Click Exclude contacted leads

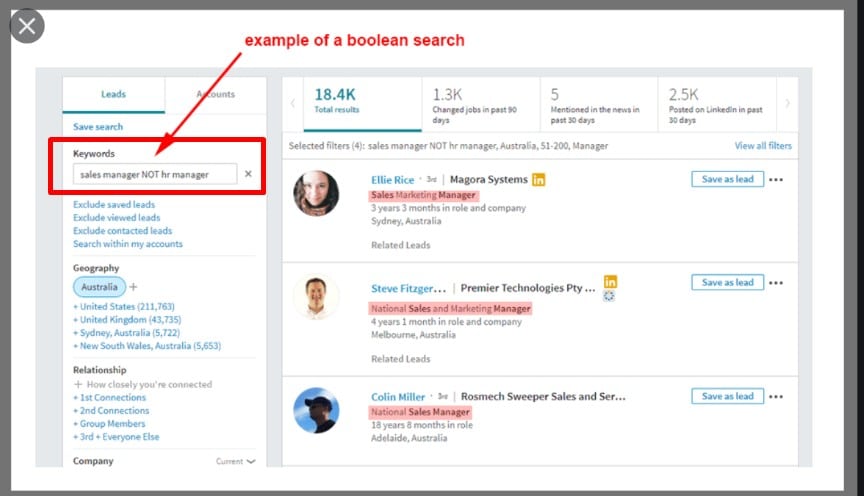122,231
